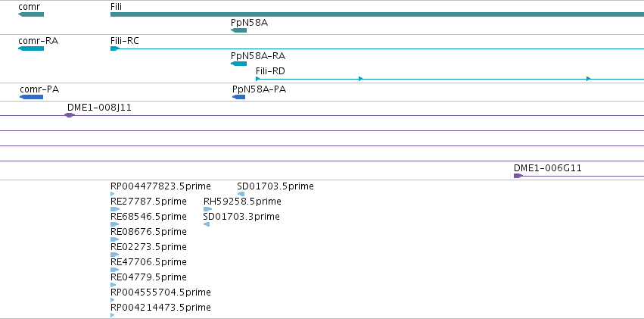Select the RH59258.5prime EST arrow
This screenshot has height=319, width=644.
pos(208,209)
